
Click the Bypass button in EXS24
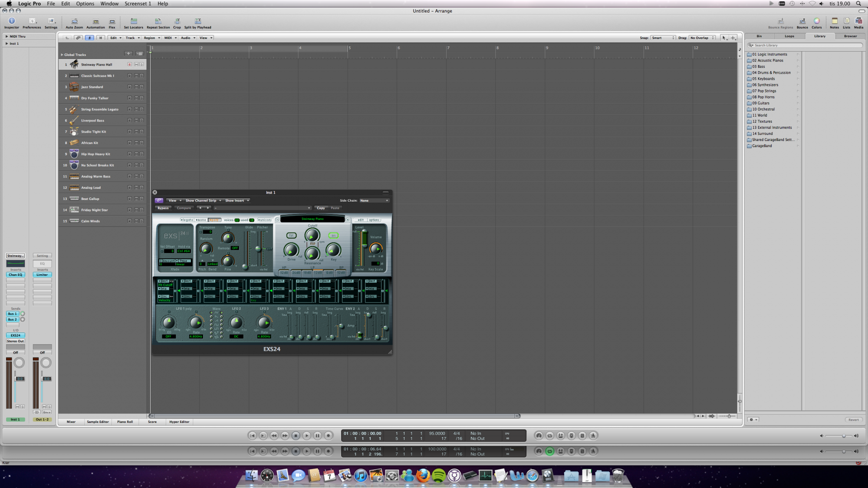[x=163, y=208]
